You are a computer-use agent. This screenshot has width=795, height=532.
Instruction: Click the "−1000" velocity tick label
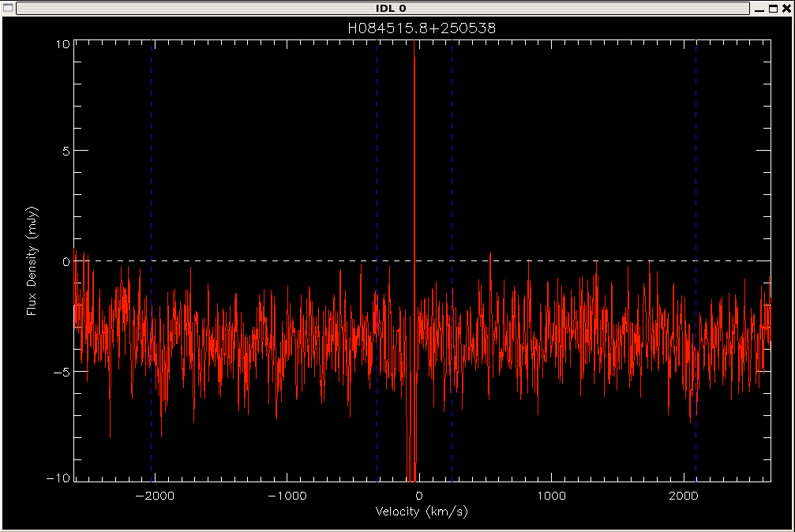click(287, 496)
